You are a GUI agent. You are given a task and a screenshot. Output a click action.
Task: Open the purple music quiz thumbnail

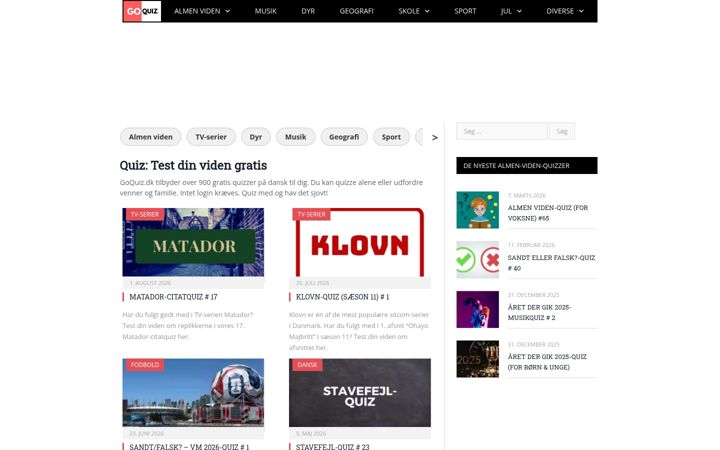coord(478,309)
